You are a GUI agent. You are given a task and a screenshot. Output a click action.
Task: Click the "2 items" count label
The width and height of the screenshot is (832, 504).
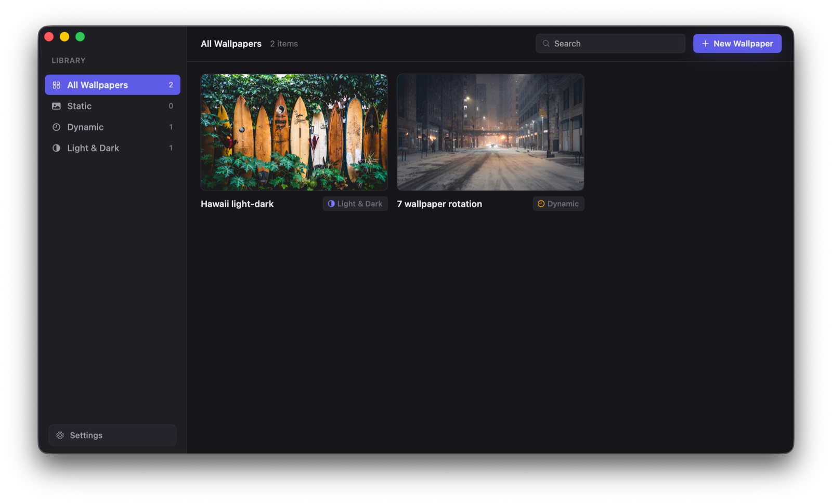pyautogui.click(x=284, y=44)
